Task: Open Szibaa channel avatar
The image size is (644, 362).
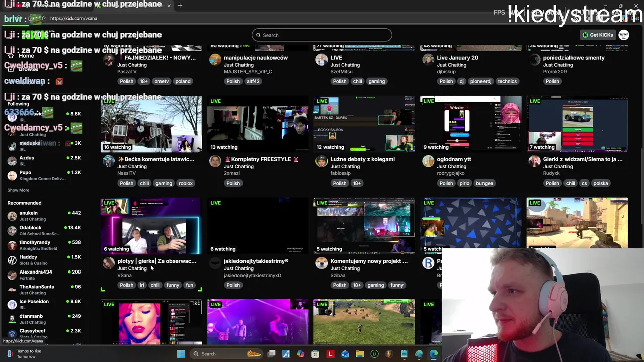Action: click(x=321, y=263)
